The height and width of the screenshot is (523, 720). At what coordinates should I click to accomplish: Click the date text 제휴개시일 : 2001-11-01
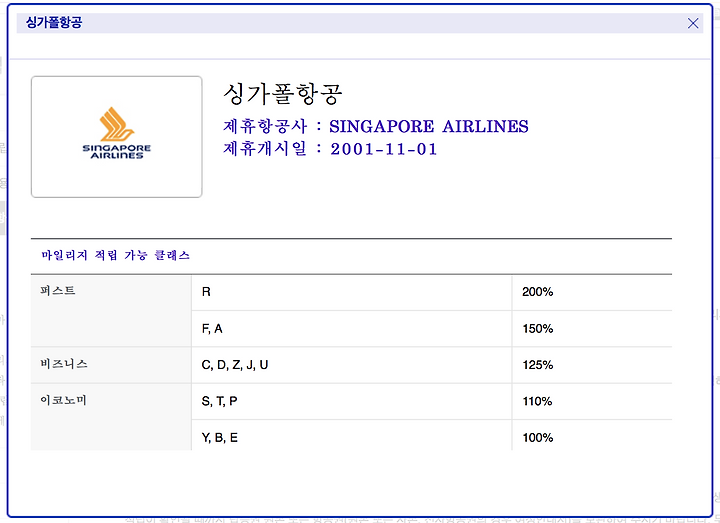(330, 148)
